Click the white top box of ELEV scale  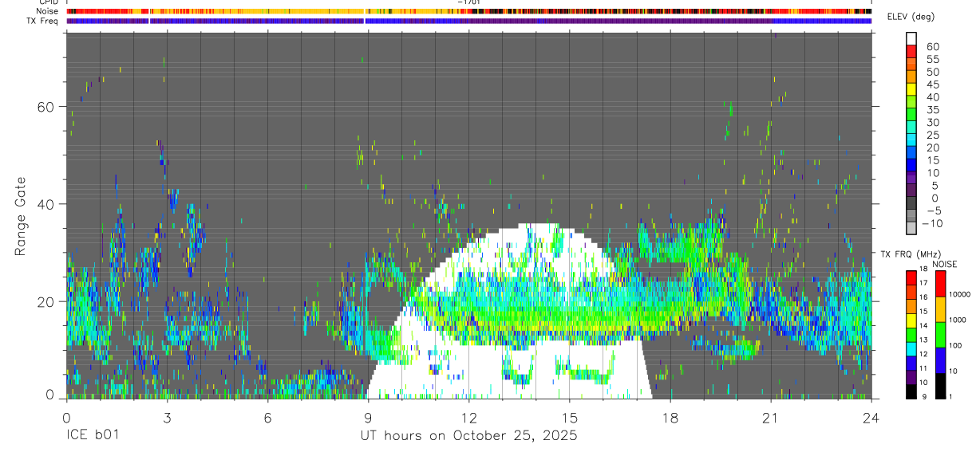click(911, 38)
